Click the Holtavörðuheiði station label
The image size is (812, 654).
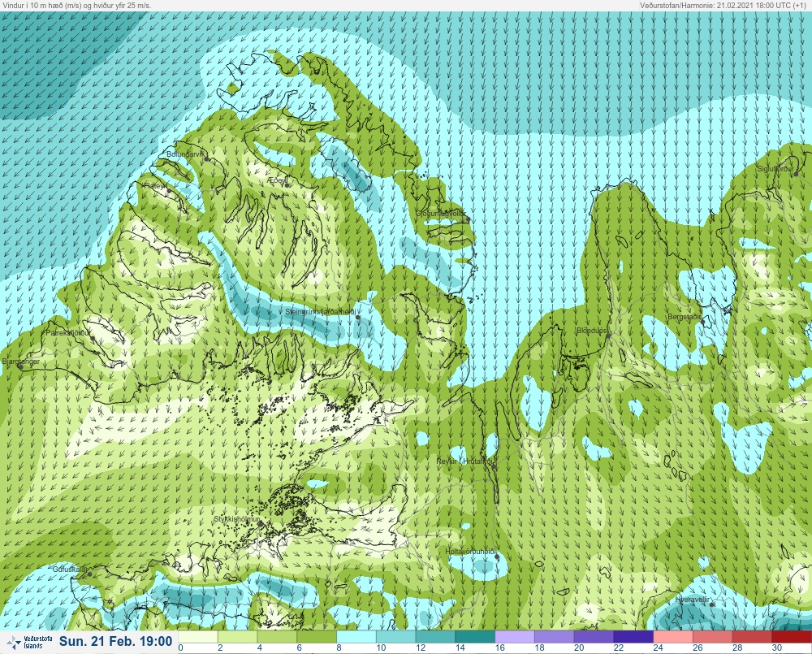click(471, 552)
